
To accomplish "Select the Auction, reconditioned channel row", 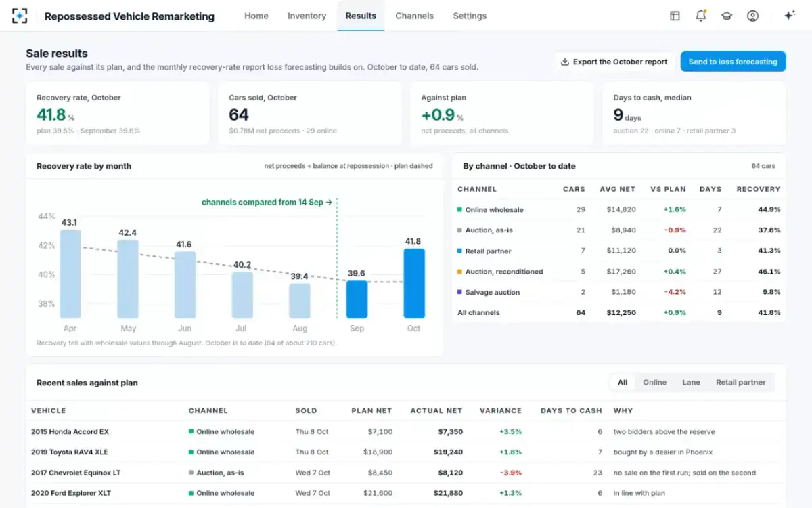I will click(618, 272).
